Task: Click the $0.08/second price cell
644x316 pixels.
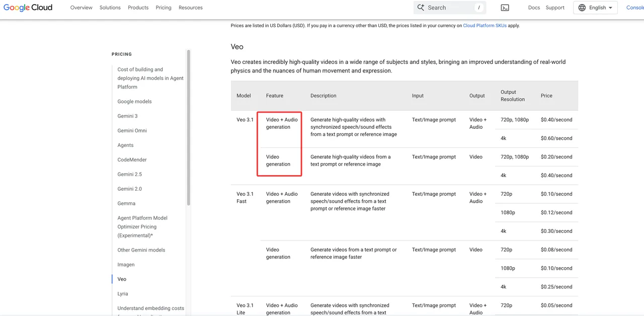Action: point(556,250)
